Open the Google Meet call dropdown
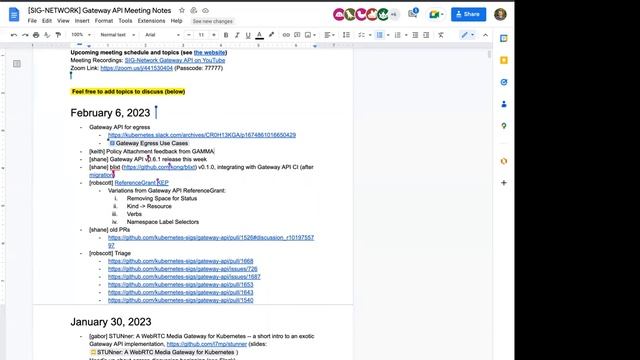Screen dimensions: 640x360 tap(436, 15)
